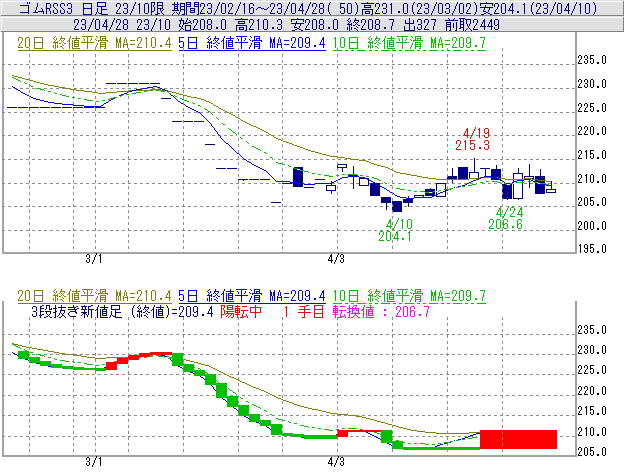The width and height of the screenshot is (624, 475).
Task: Click the 3/1 date label under upper chart
Action: pyautogui.click(x=94, y=259)
